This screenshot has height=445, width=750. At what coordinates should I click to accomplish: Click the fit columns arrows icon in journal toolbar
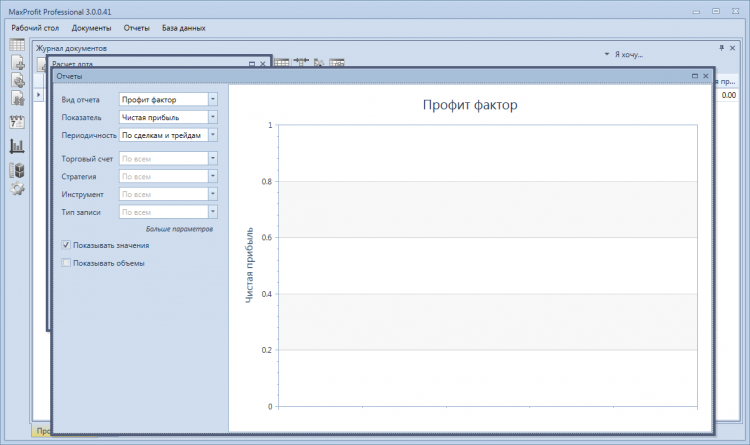(301, 62)
